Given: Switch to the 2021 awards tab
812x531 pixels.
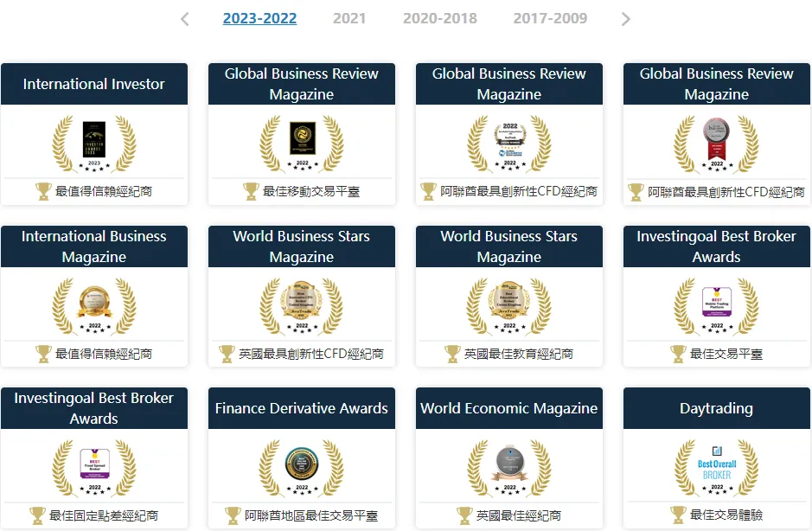Looking at the screenshot, I should tap(349, 19).
